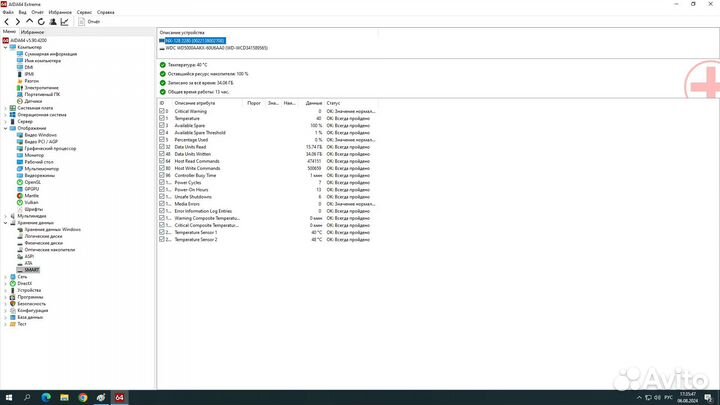Screen dimensions: 720x405
Task: Click the Статус column header
Action: 333,102
